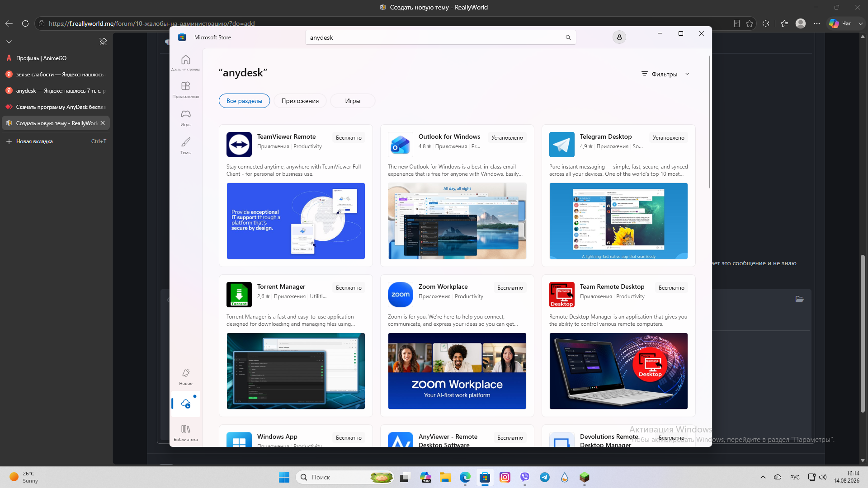This screenshot has height=488, width=868.
Task: Click the search magnifier icon in Store search box
Action: [x=568, y=38]
